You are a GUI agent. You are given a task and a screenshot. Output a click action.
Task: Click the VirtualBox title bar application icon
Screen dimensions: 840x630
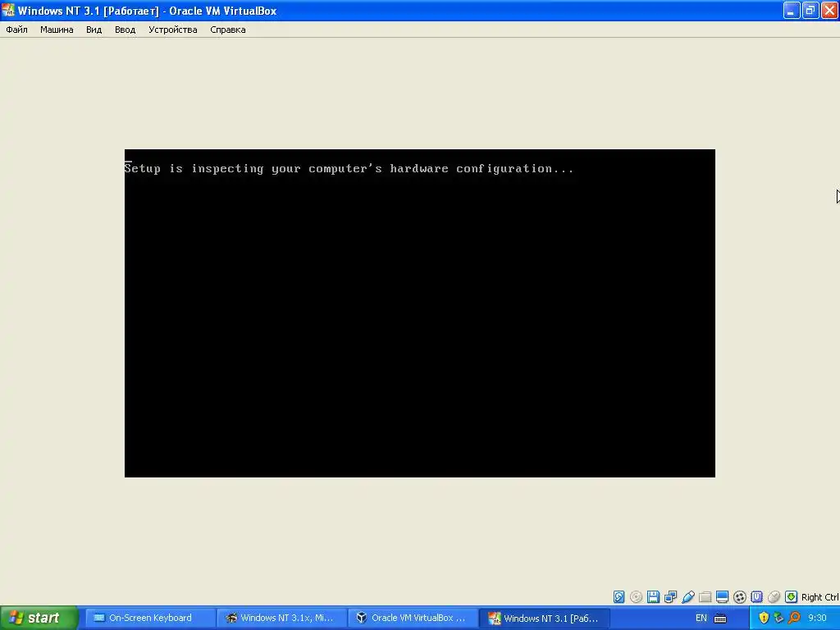(x=8, y=10)
